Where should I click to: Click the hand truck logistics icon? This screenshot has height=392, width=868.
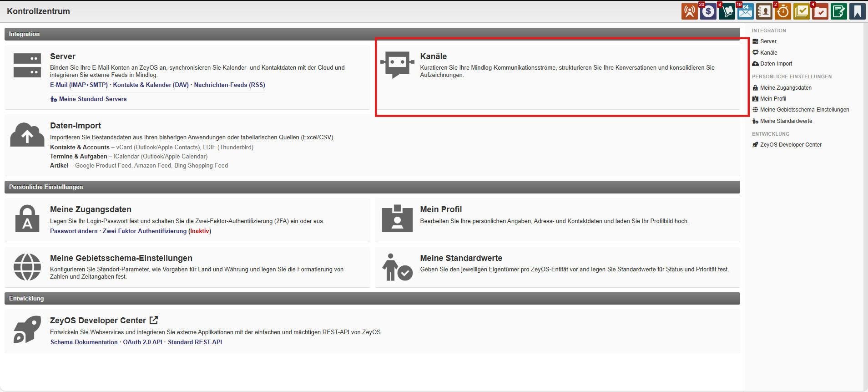[x=727, y=12]
